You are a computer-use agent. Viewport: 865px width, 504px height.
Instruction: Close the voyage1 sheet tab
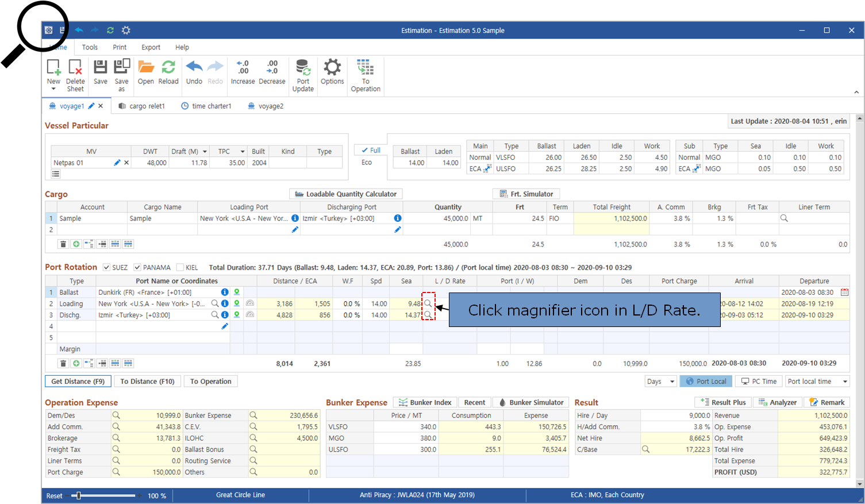click(x=101, y=106)
